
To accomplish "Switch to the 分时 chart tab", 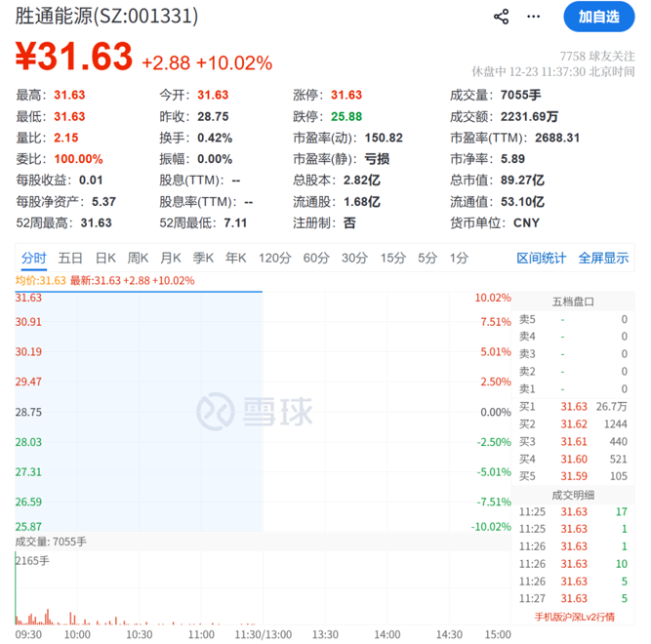I will (x=33, y=259).
